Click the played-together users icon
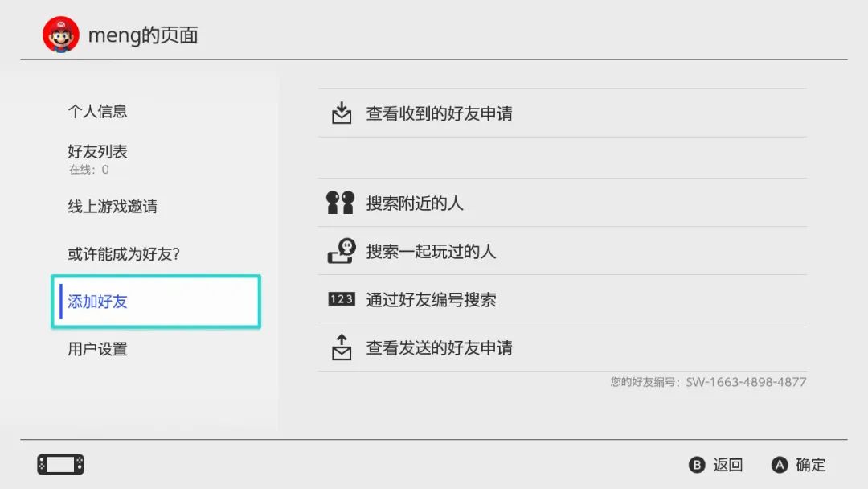Screen dimensions: 868x489 point(341,251)
